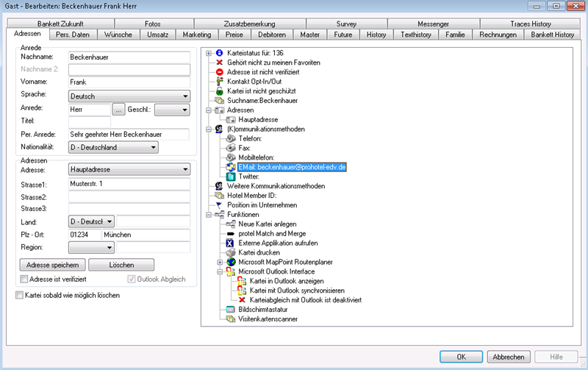The image size is (588, 370).
Task: Click the Löschen button
Action: (121, 265)
